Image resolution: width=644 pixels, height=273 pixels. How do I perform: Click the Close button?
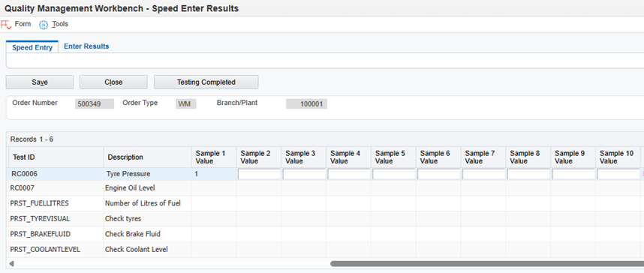(113, 82)
